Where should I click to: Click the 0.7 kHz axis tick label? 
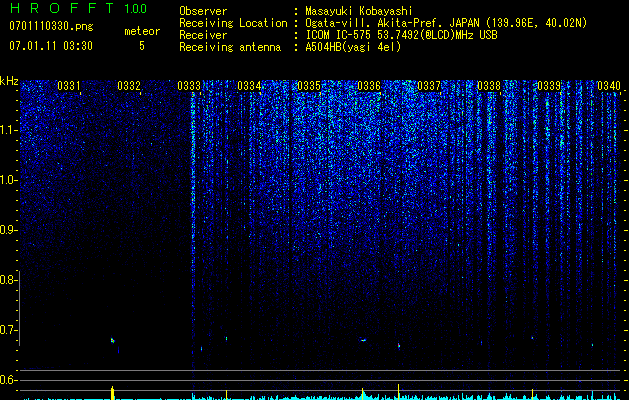[7, 330]
